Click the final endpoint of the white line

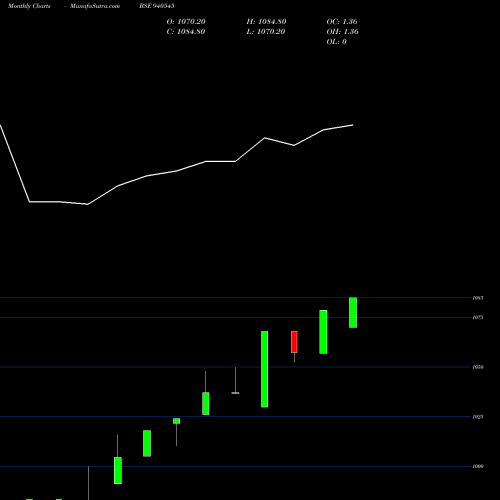tap(353, 125)
